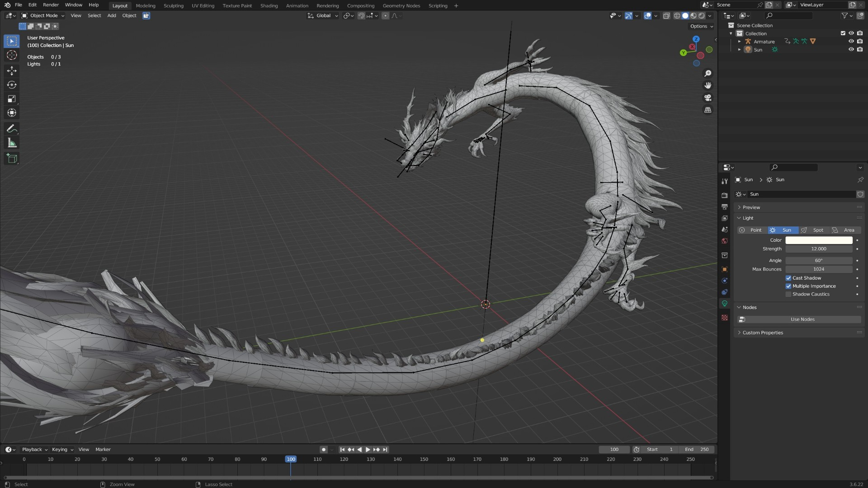Click the Strength value slider
Image resolution: width=868 pixels, height=488 pixels.
point(819,249)
